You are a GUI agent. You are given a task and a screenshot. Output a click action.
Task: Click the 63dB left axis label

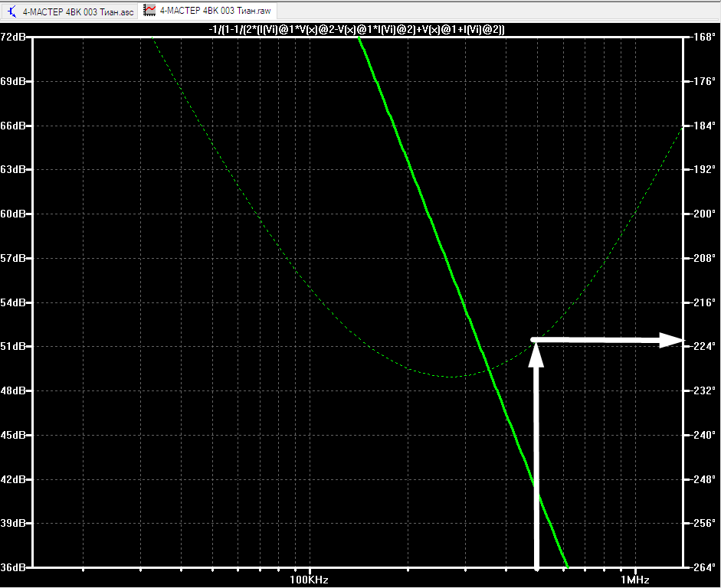(x=13, y=169)
